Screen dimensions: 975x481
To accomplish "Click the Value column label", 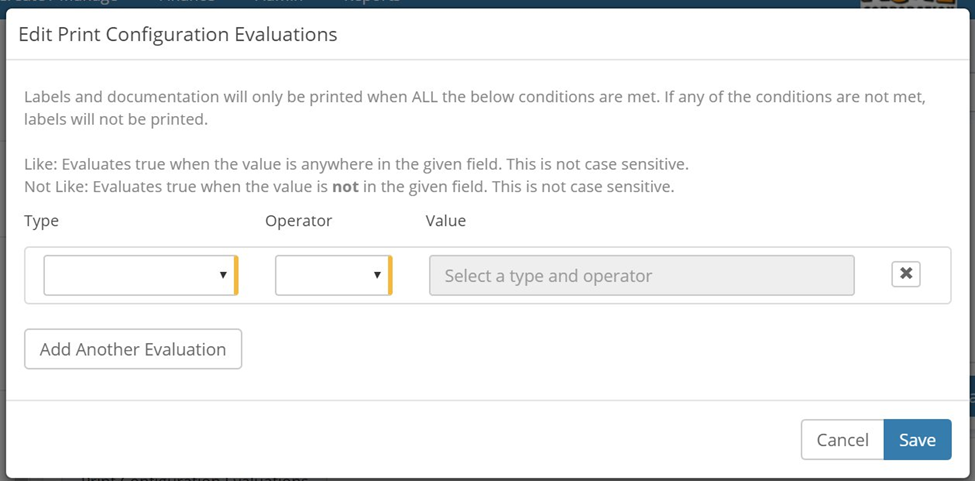I will point(446,220).
